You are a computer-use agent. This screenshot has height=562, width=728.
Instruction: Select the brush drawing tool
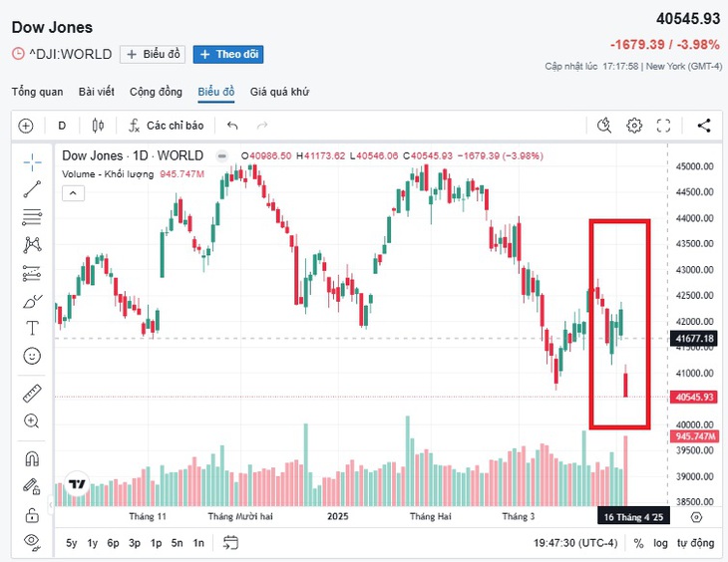32,302
